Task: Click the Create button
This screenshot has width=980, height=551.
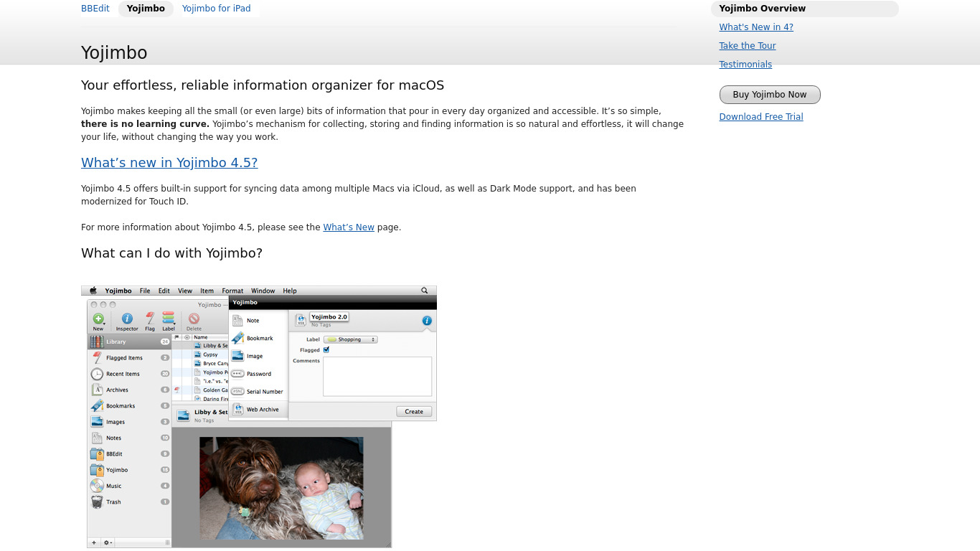Action: click(x=414, y=411)
